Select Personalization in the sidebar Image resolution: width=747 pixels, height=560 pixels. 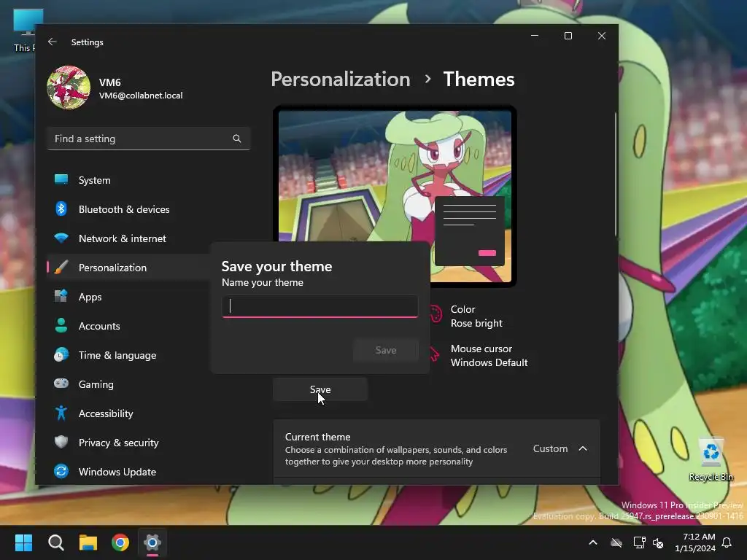coord(128,268)
